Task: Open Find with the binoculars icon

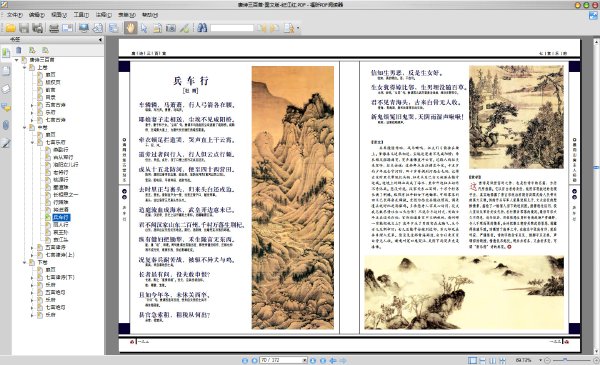Action: pos(202,28)
